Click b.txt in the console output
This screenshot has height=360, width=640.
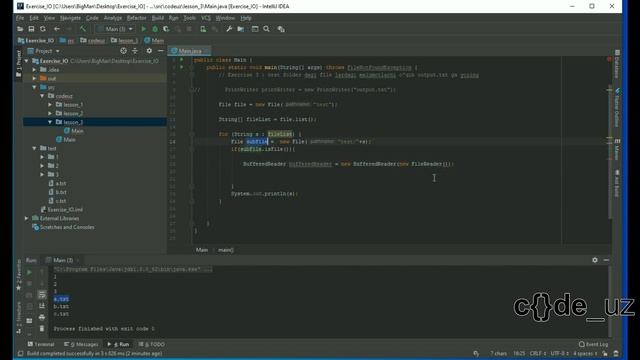click(x=61, y=307)
